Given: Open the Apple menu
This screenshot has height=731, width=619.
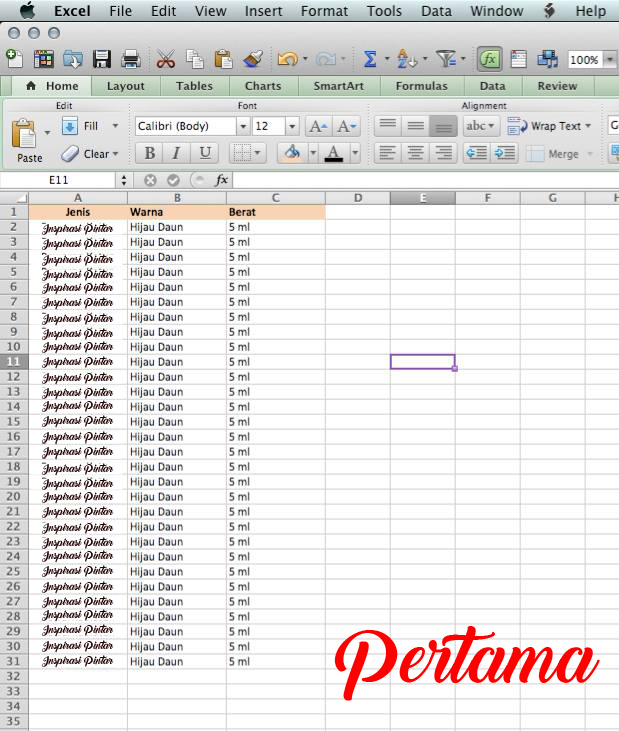Looking at the screenshot, I should (27, 10).
